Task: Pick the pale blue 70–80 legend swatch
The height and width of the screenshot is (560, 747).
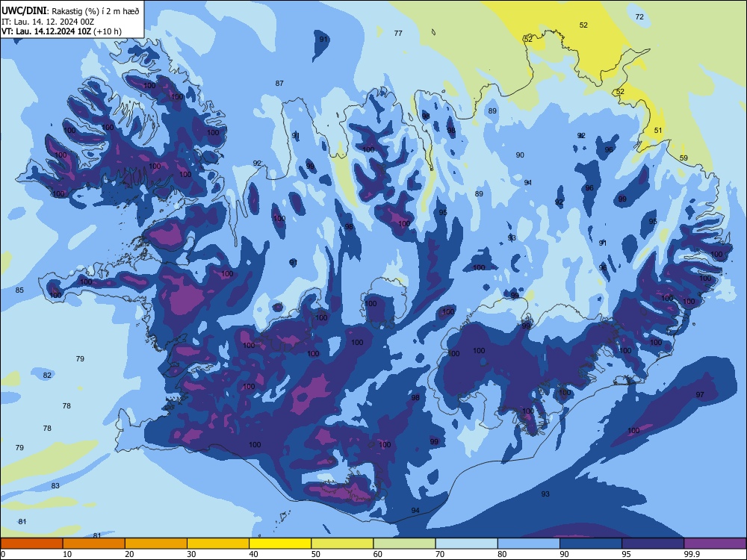Action: click(467, 544)
